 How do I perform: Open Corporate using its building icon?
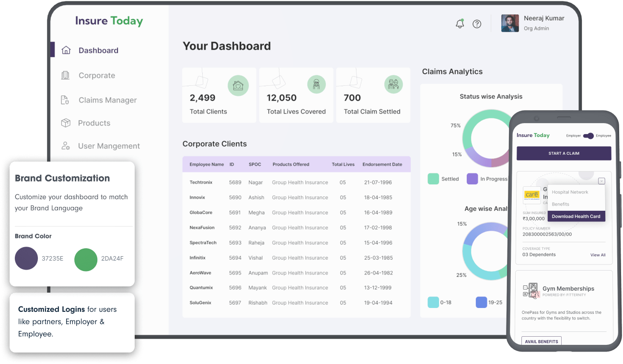[x=66, y=75]
